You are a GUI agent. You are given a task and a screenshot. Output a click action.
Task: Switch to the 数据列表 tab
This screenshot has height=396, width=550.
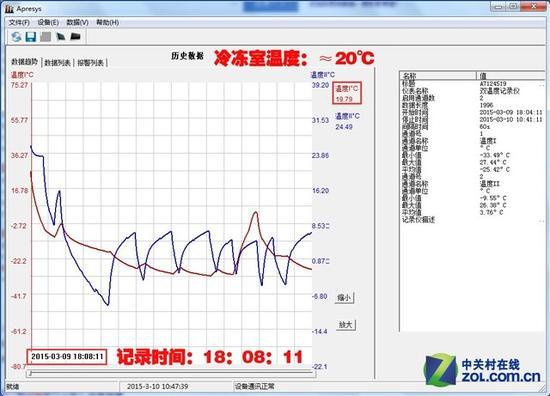coord(57,63)
